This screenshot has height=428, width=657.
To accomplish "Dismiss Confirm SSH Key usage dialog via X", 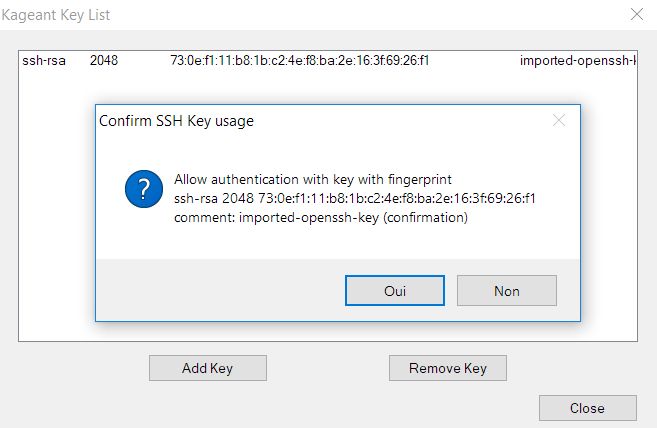I will pos(559,121).
